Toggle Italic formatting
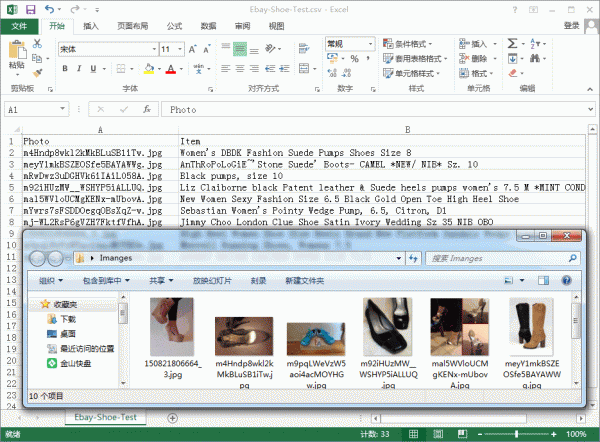 tap(79, 69)
